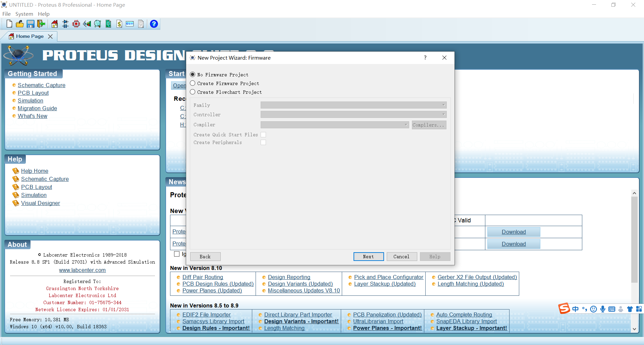Open Gerber X2 File Output (Updated) link
The width and height of the screenshot is (644, 345).
click(477, 277)
